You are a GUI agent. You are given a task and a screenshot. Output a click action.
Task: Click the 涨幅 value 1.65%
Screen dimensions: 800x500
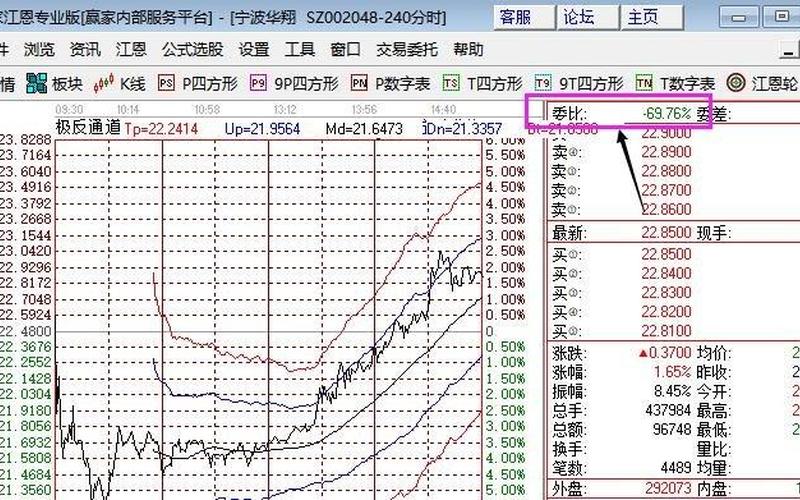(x=672, y=372)
